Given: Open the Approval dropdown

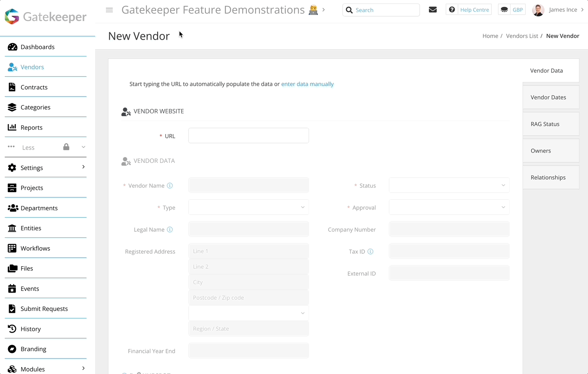Looking at the screenshot, I should pos(449,207).
